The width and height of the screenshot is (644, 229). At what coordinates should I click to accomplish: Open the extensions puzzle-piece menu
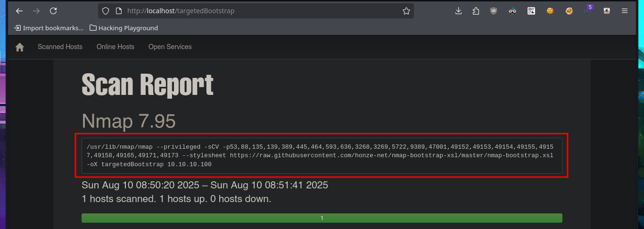[x=476, y=11]
